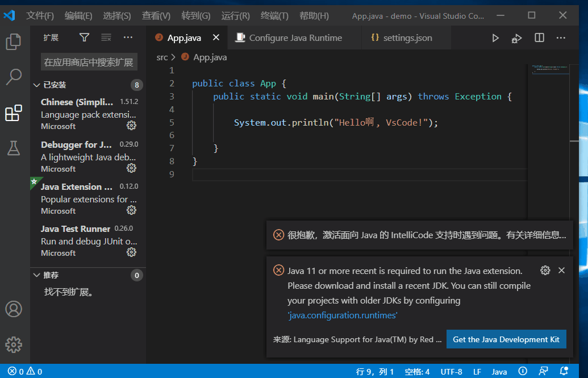Close the App.java tab
Viewport: 588px width, 378px height.
pos(216,37)
